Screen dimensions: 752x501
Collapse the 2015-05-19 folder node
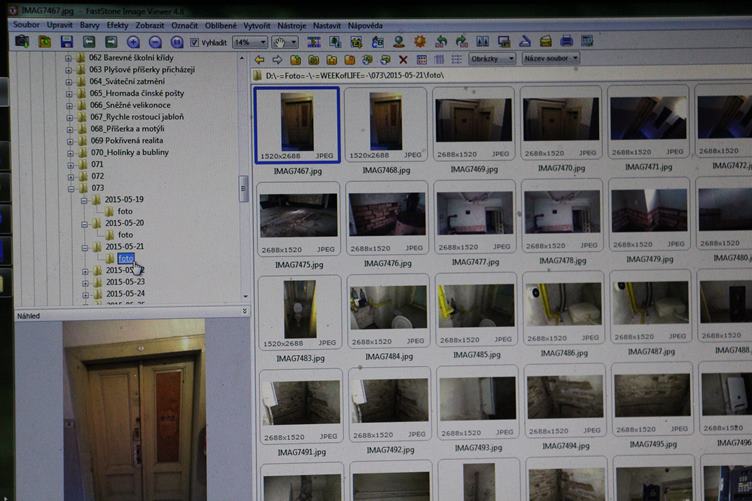coord(84,200)
